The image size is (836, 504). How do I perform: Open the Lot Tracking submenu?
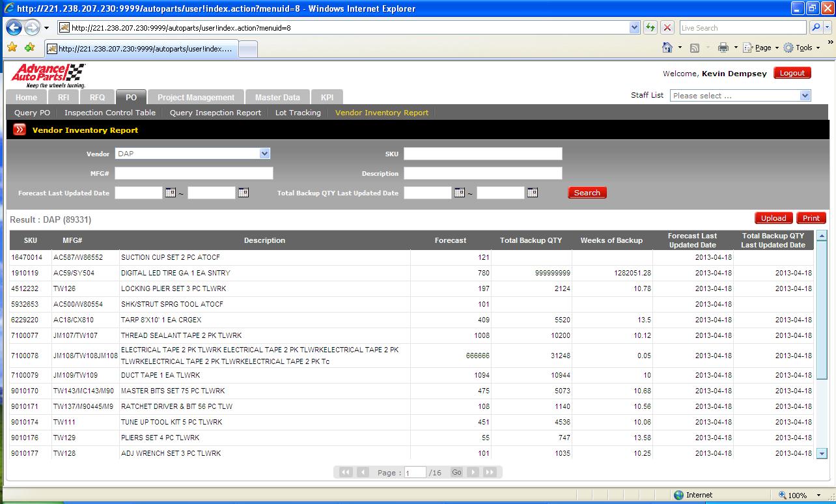pyautogui.click(x=298, y=113)
